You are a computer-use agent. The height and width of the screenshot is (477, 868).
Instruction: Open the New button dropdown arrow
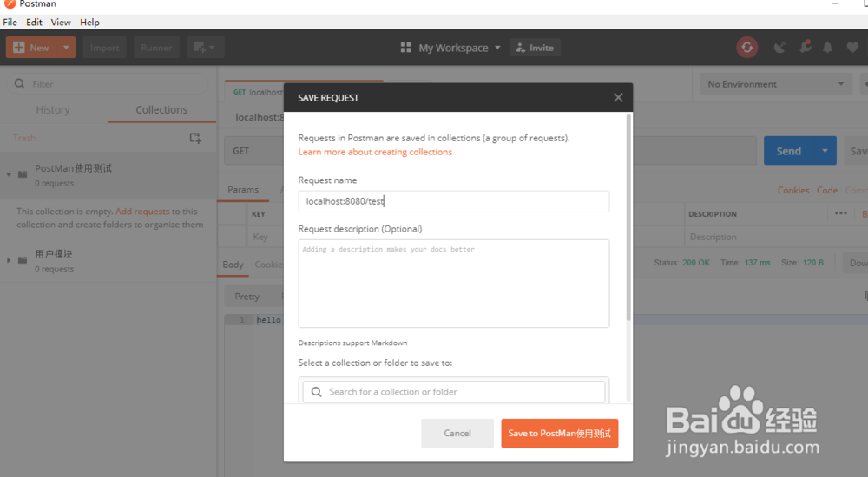tap(65, 48)
